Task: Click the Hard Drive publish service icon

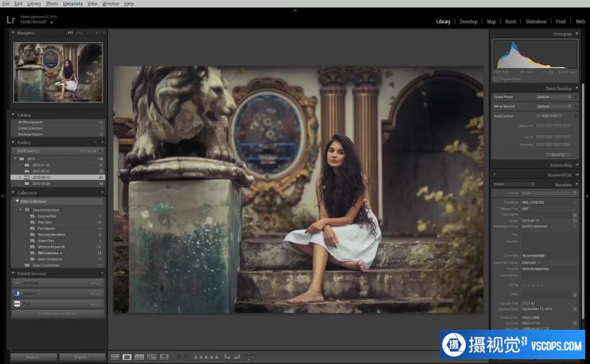Action: point(17,283)
